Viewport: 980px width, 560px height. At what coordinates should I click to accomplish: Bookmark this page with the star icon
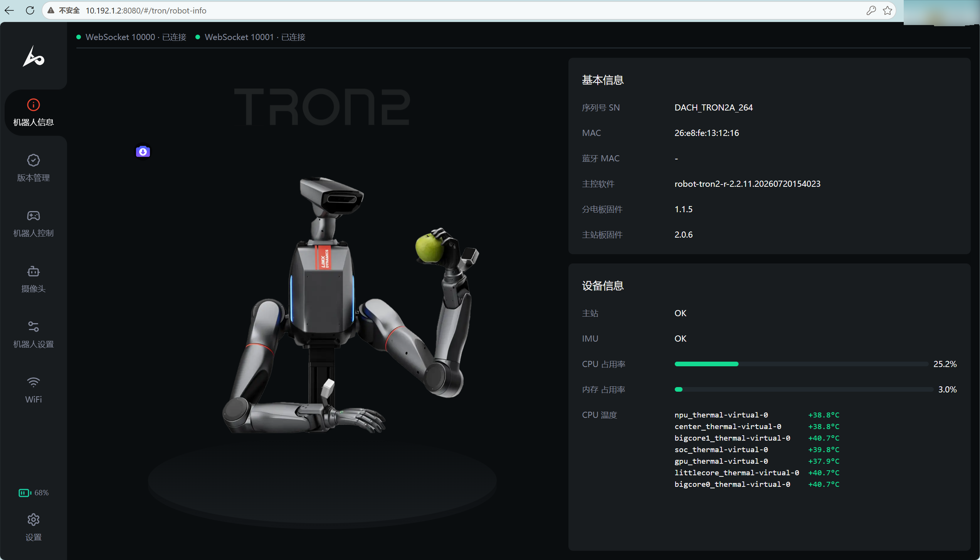point(888,10)
